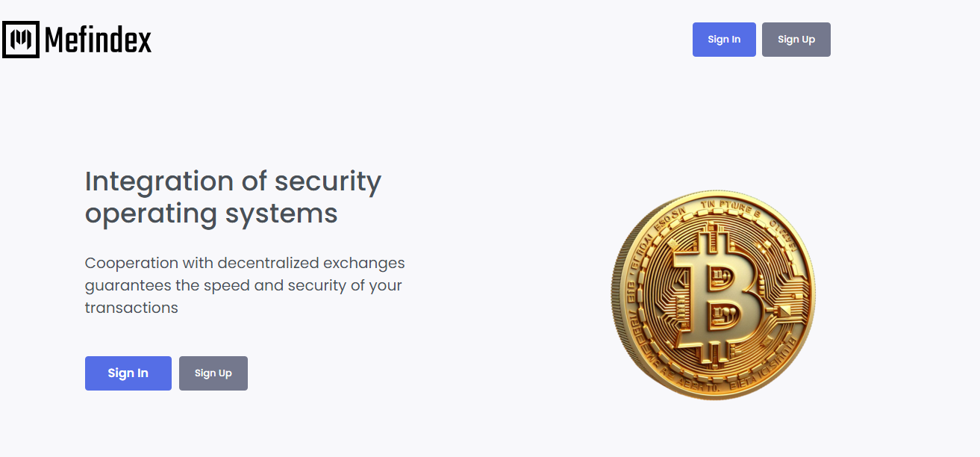Click the heading about security operating systems
Screen dimensions: 980x457
pos(233,196)
